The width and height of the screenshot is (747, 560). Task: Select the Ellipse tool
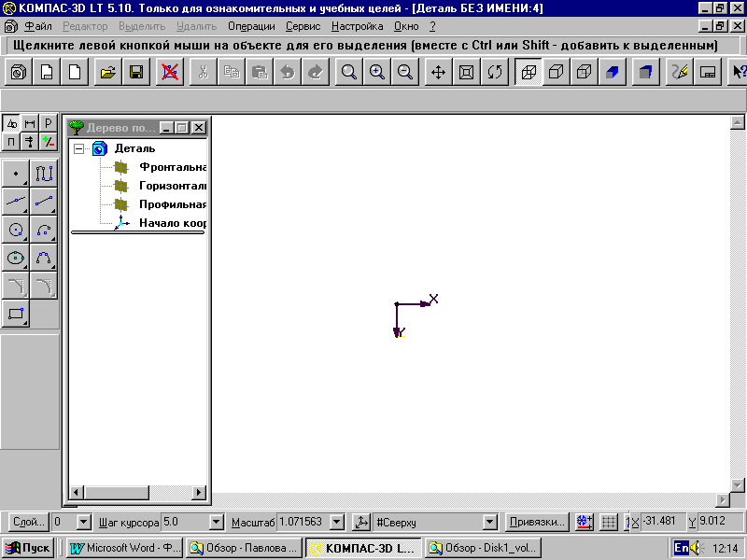16,259
